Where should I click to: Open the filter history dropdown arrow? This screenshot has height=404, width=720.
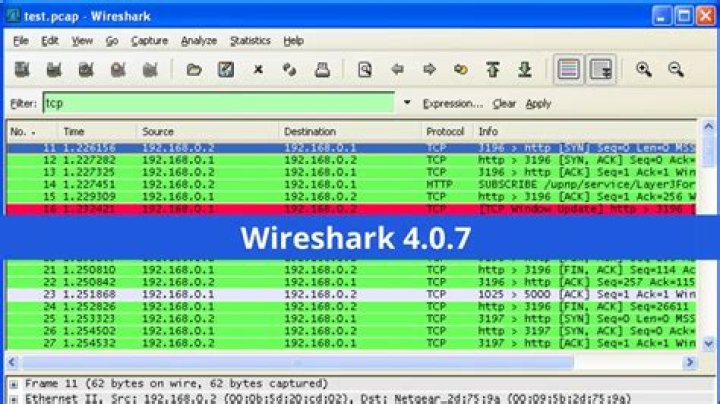pos(407,103)
